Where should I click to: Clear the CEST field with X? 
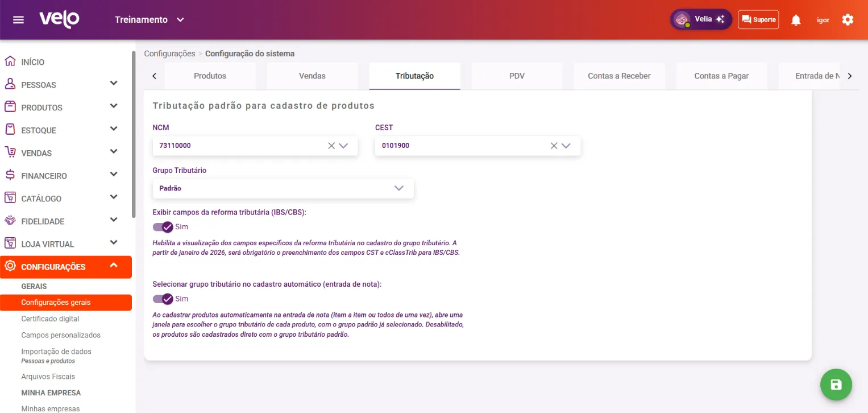click(x=554, y=146)
